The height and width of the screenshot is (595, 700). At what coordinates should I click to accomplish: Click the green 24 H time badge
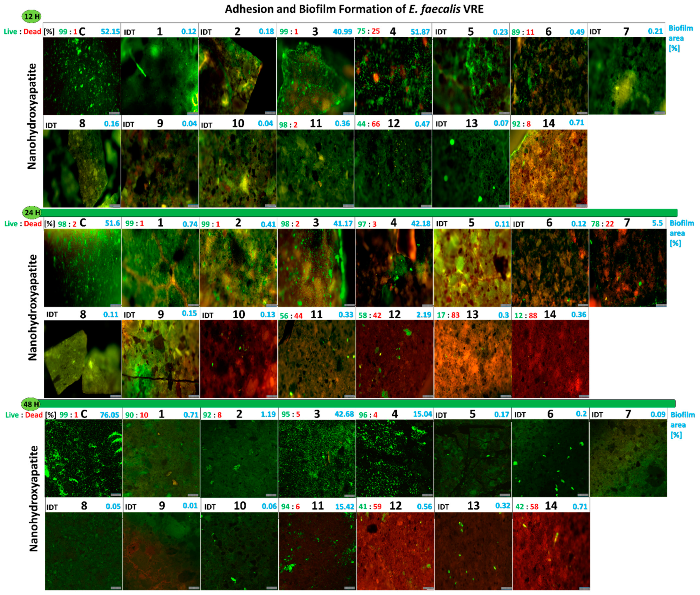point(32,213)
